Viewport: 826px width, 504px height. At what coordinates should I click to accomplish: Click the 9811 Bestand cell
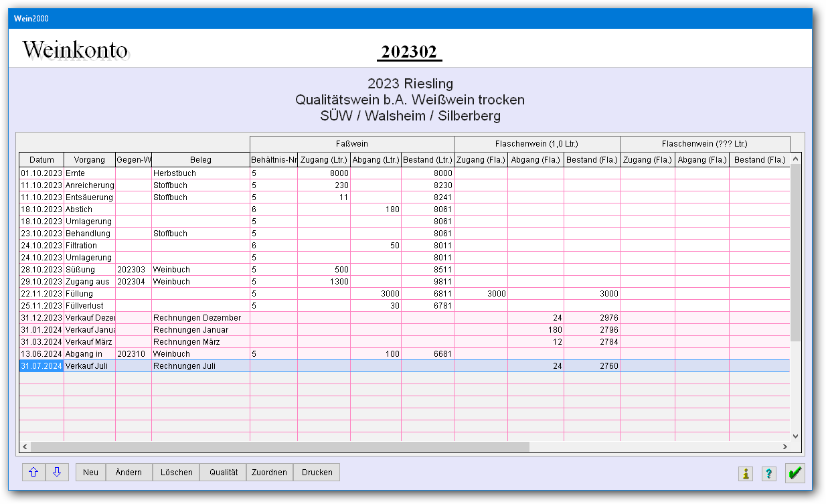428,282
